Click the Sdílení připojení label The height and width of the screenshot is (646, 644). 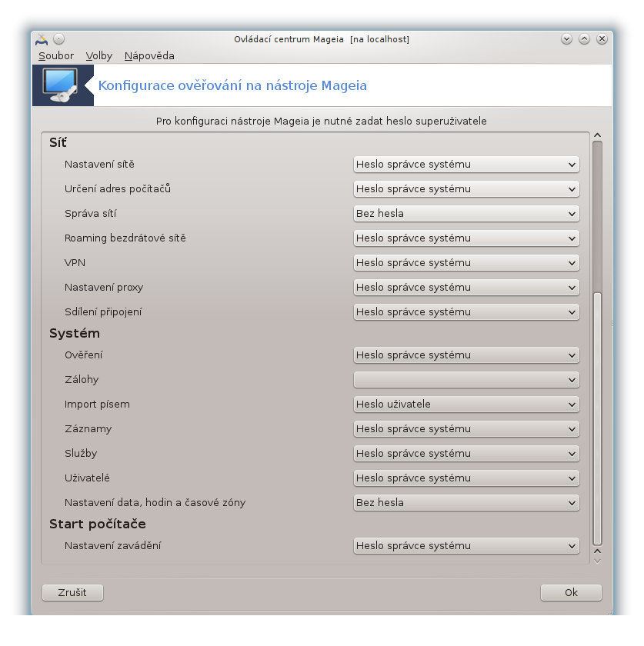[x=103, y=312]
